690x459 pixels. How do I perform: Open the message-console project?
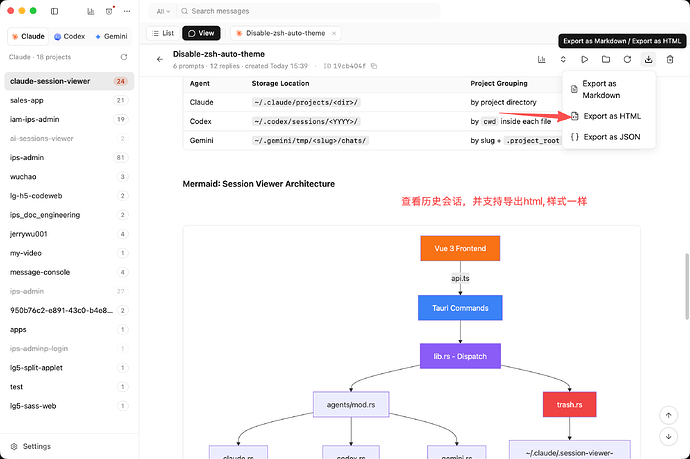[x=69, y=272]
